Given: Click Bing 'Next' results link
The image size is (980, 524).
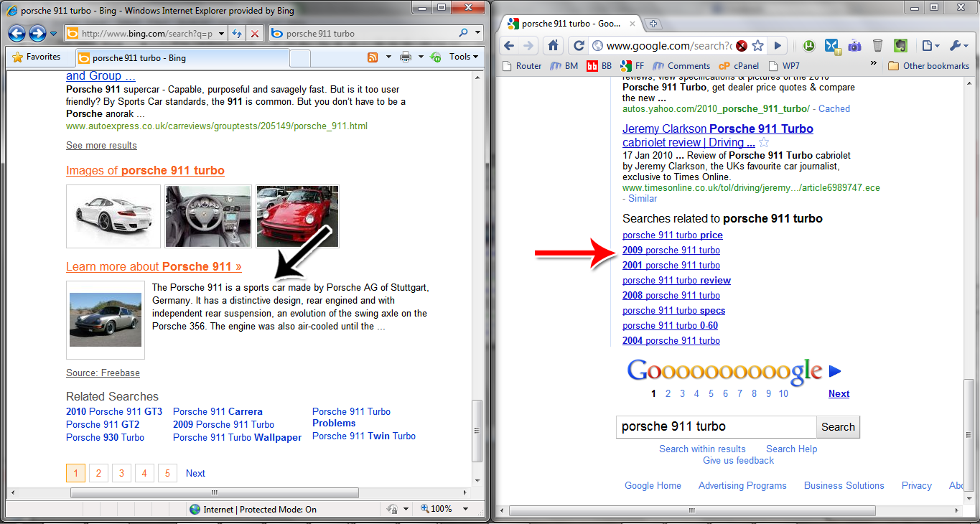Looking at the screenshot, I should tap(195, 474).
